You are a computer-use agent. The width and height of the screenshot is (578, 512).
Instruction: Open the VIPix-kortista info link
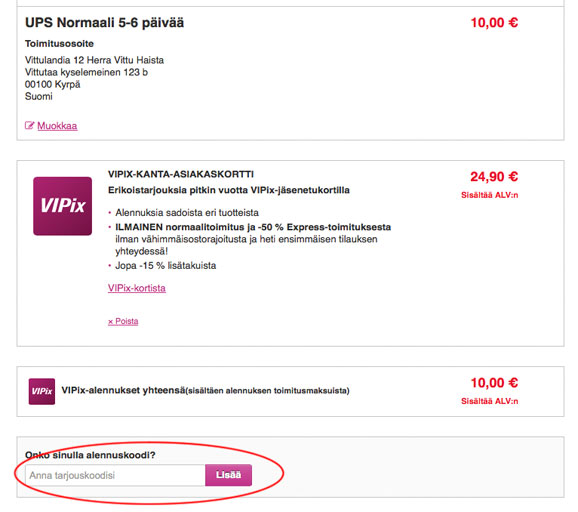(x=137, y=288)
